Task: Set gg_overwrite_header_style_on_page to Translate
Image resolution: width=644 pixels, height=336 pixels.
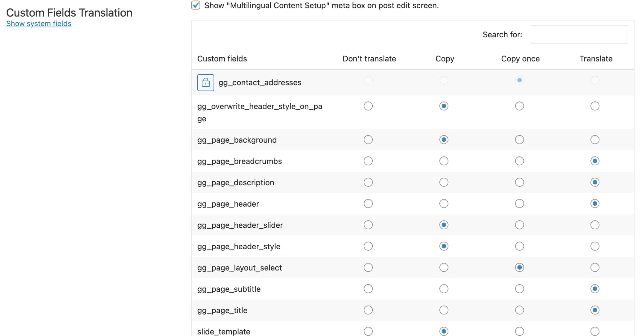Action: point(595,106)
